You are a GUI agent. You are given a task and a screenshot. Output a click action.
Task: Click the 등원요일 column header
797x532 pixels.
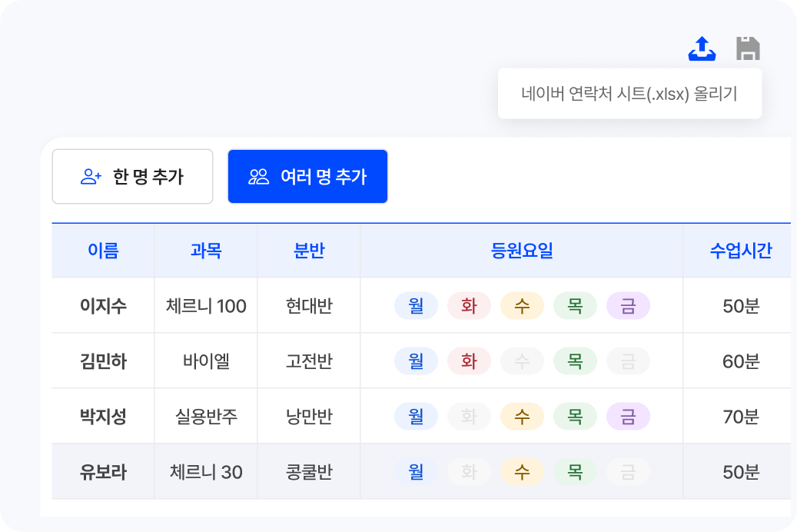pyautogui.click(x=522, y=250)
